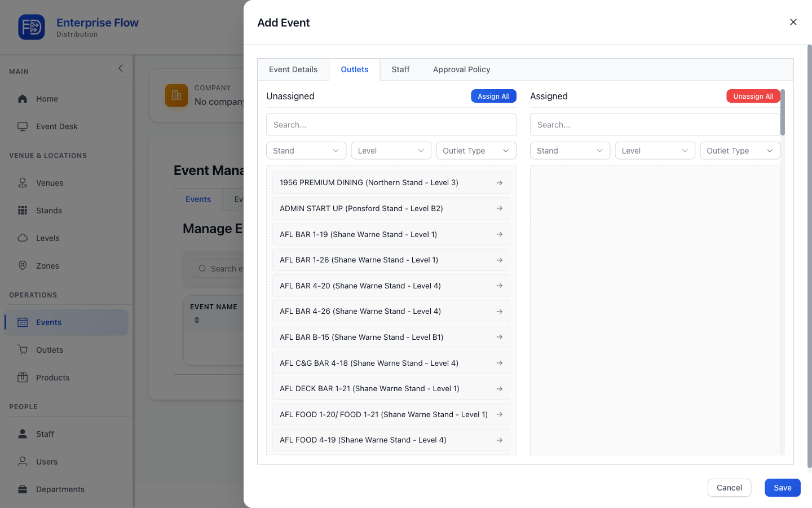Viewport: 812px width, 508px height.
Task: Click the Enterprise Flow logo icon
Action: (32, 27)
